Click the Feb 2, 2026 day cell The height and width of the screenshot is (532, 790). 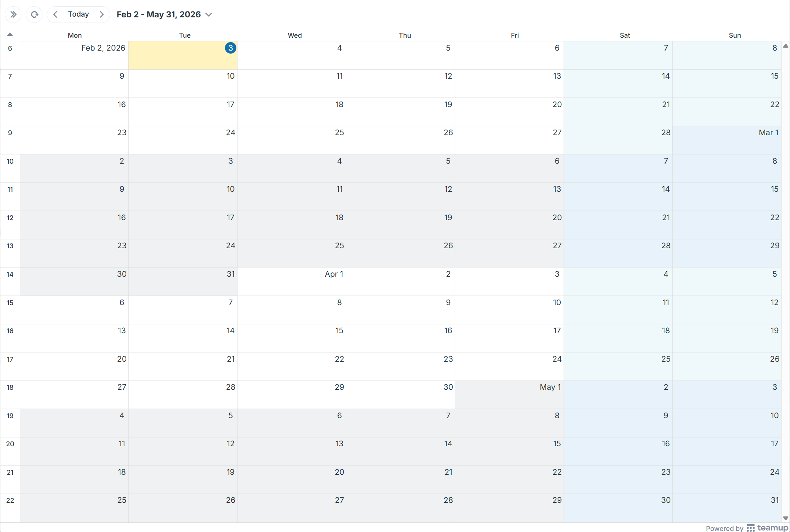[x=74, y=55]
